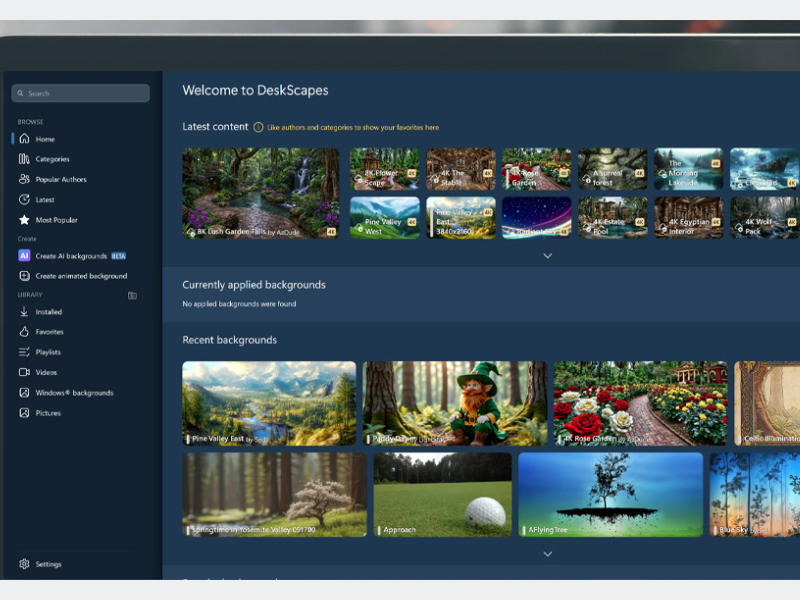
Task: Open the 4K Egyptian Interior thumbnail
Action: (689, 218)
